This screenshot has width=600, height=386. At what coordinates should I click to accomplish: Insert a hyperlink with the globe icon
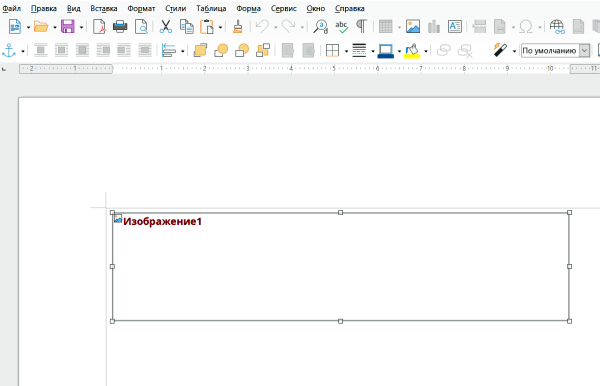click(557, 27)
